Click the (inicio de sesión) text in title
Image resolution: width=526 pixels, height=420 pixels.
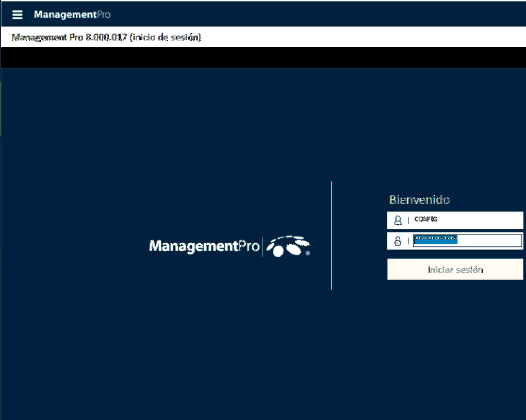165,38
